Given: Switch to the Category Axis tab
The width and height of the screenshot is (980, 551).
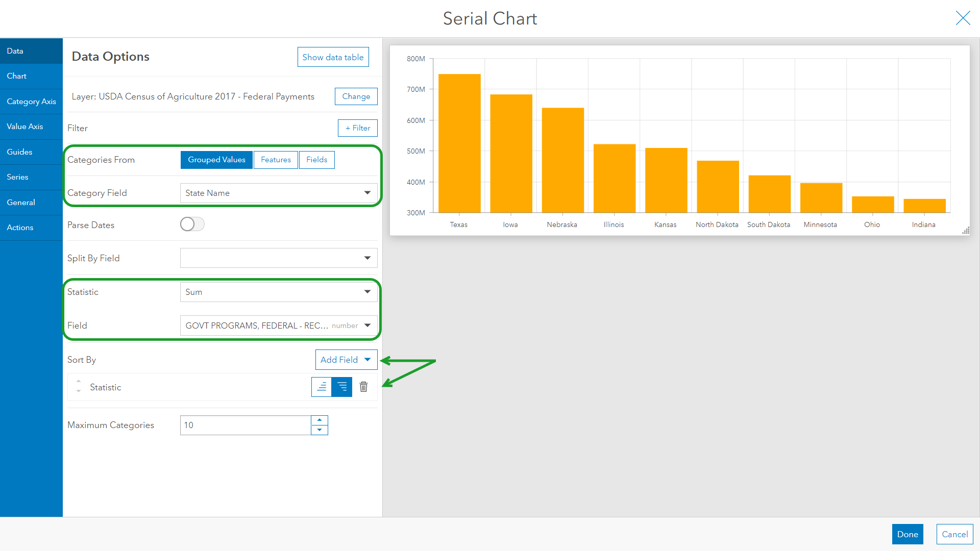Looking at the screenshot, I should pos(31,102).
